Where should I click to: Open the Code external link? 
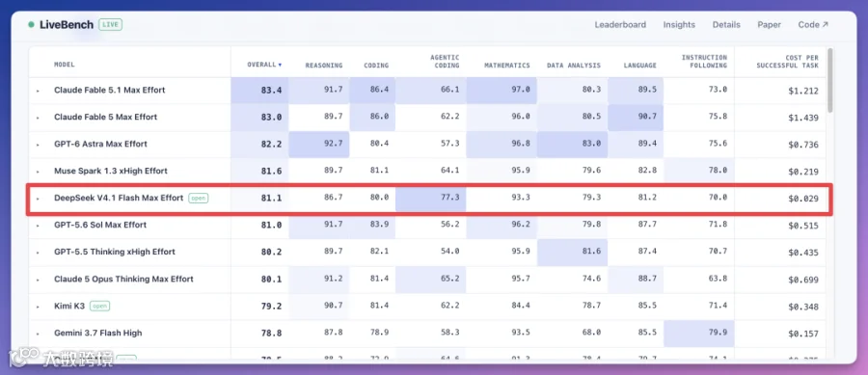click(813, 25)
